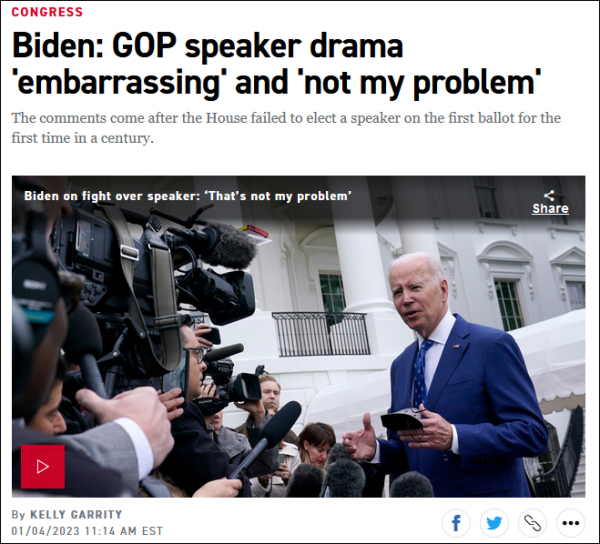The width and height of the screenshot is (600, 544).
Task: Click the 01/04/2023 11:14 AM EST timestamp
Action: [x=87, y=531]
